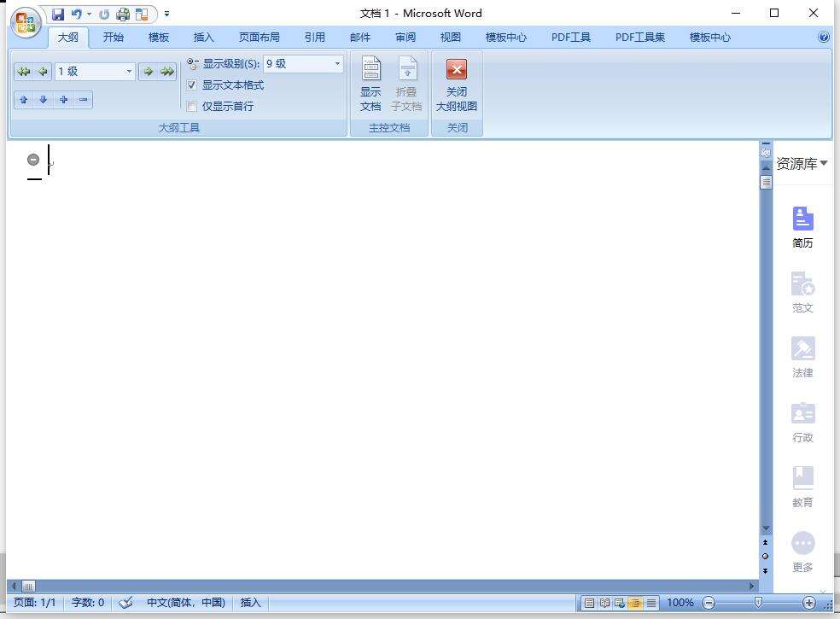
Task: Click 关闭大纲视图 to close outline view
Action: [x=457, y=85]
